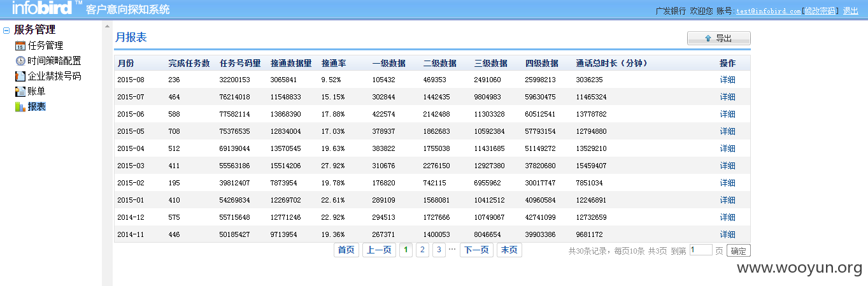Click the 接通率 column header
Image resolution: width=868 pixels, height=286 pixels.
point(334,63)
